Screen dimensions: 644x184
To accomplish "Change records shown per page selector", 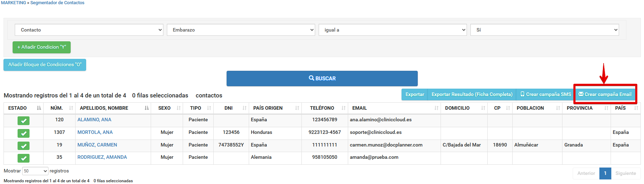I will [x=35, y=171].
